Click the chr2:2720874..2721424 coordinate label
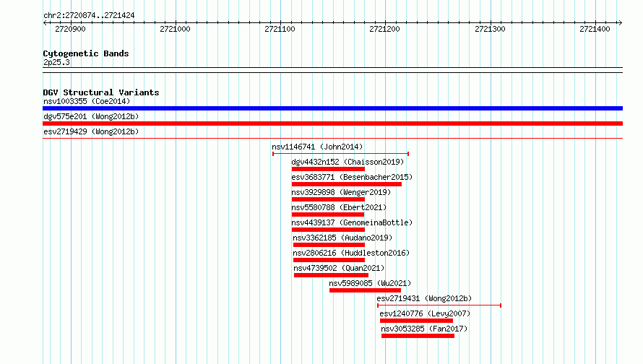Viewport: 643px width, 364px height. [89, 16]
